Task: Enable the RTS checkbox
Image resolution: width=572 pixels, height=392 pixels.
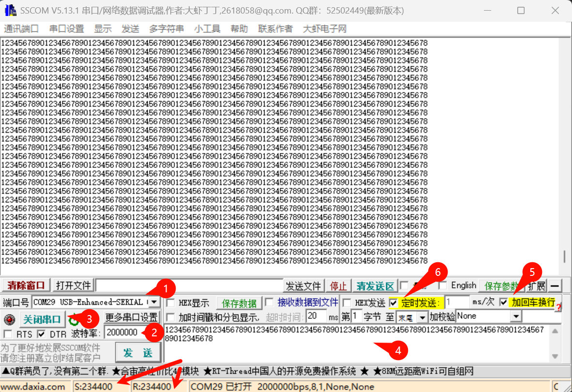Action: [x=8, y=334]
